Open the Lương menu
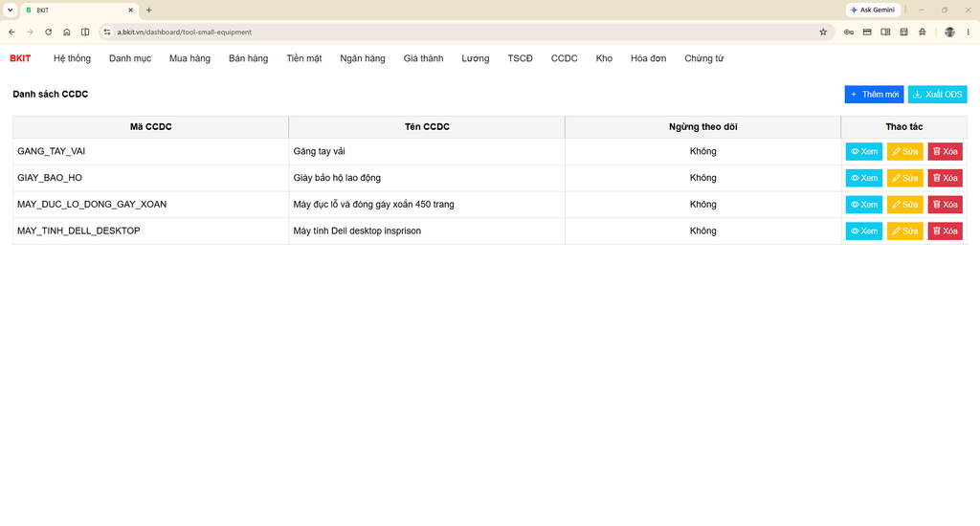This screenshot has width=980, height=526. click(x=475, y=58)
